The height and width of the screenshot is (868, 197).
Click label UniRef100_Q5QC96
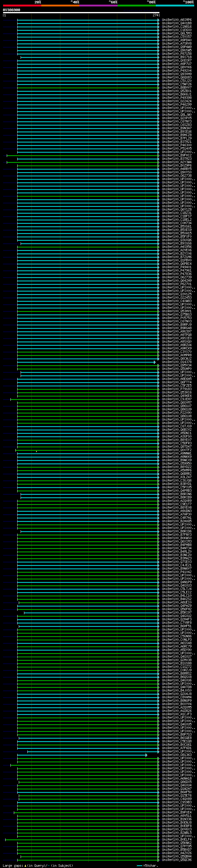pos(177,860)
